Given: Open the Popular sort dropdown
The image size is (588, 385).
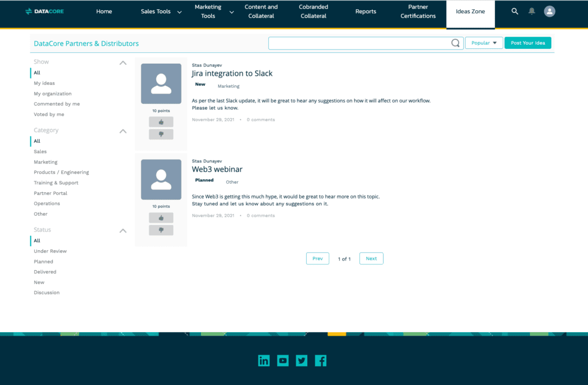Looking at the screenshot, I should click(x=483, y=43).
